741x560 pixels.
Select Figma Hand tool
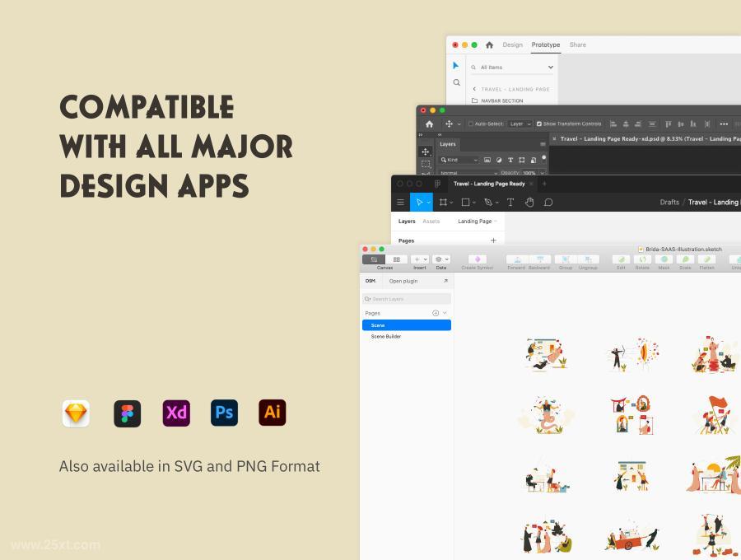click(x=529, y=203)
